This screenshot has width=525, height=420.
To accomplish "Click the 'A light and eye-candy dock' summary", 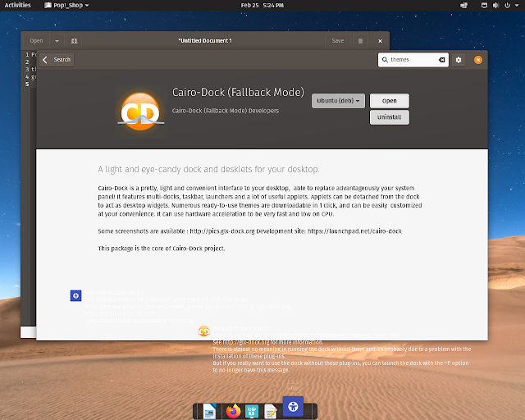I will point(208,169).
